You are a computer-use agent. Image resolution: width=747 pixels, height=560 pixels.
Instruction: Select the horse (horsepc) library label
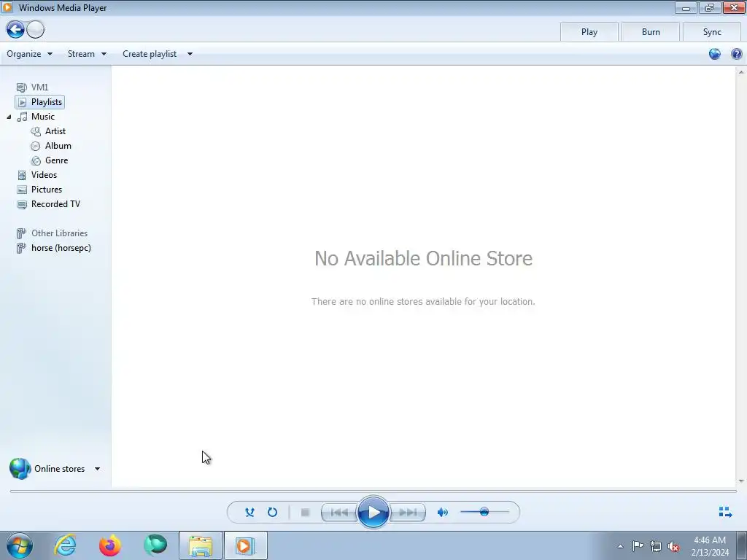(x=61, y=248)
